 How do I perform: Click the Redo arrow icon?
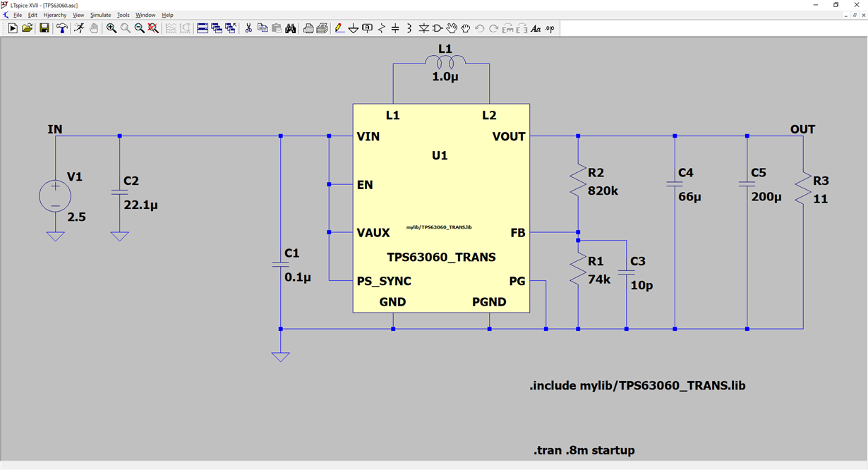(493, 28)
